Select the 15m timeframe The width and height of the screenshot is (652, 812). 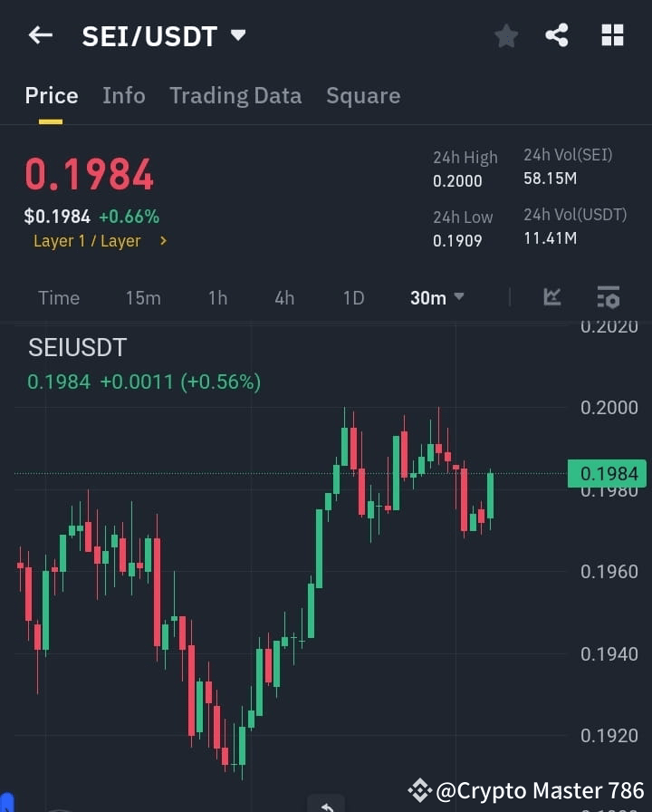coord(143,297)
